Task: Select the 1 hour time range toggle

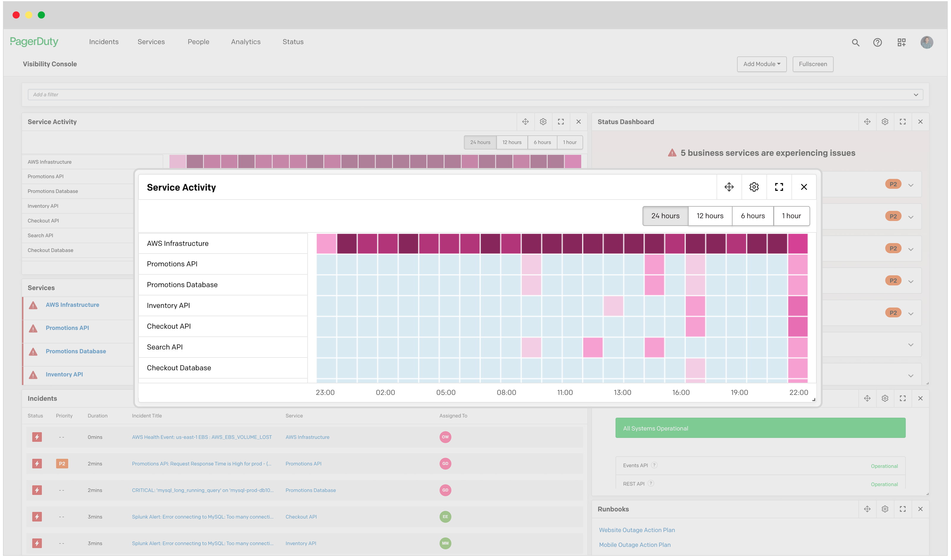Action: [x=792, y=215]
